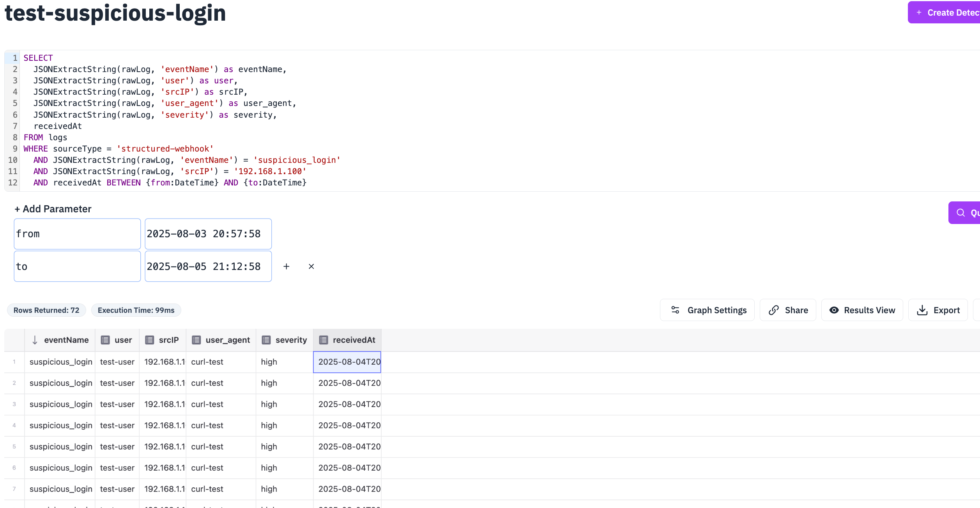Remove the to parameter with the X button
This screenshot has height=508, width=980.
click(x=311, y=266)
